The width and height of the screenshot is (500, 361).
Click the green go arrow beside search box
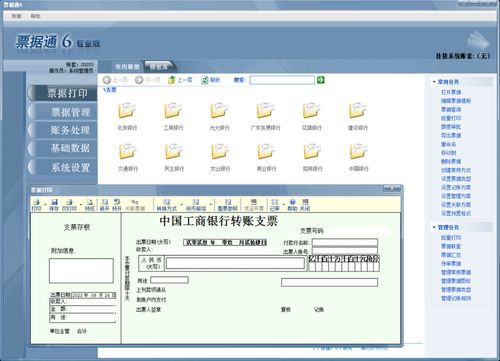point(321,80)
